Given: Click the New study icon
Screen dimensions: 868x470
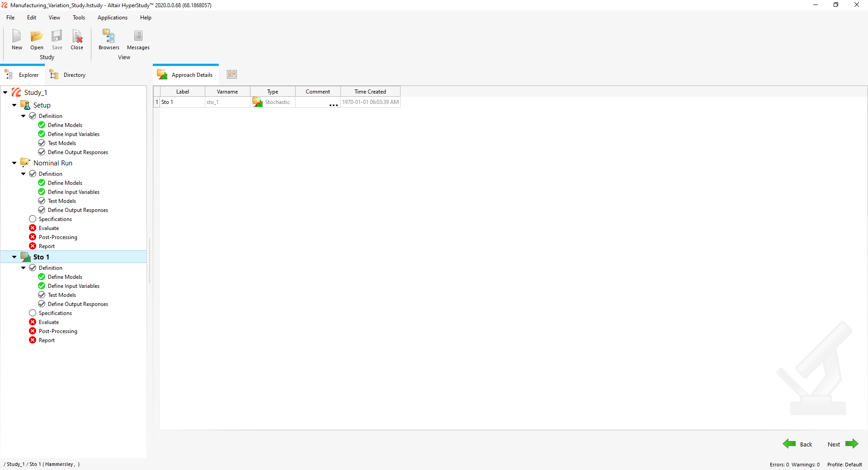Looking at the screenshot, I should (x=17, y=36).
